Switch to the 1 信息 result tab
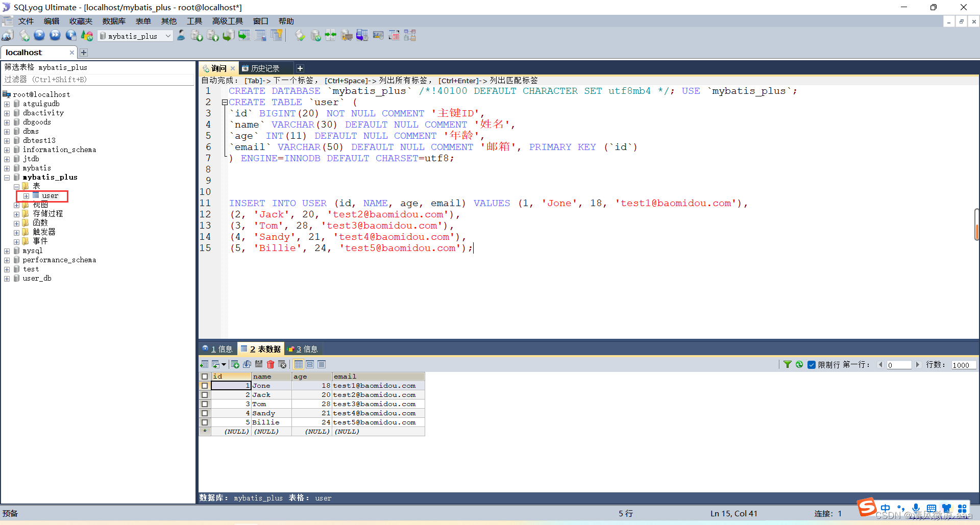Image resolution: width=980 pixels, height=525 pixels. pyautogui.click(x=218, y=349)
